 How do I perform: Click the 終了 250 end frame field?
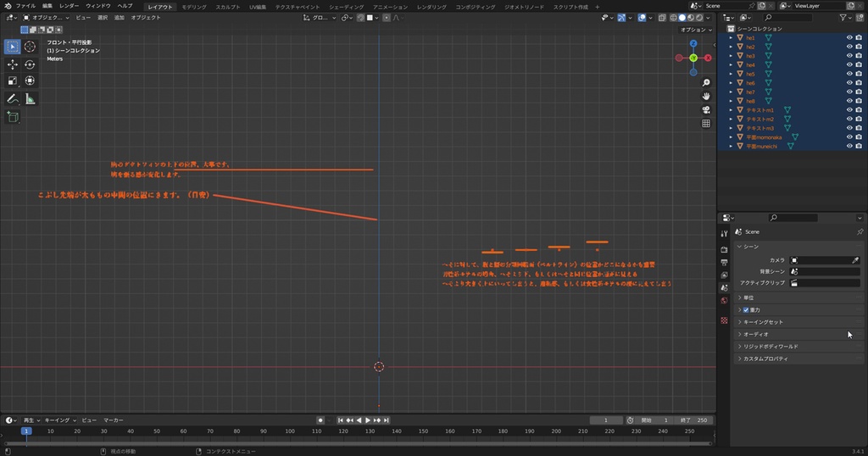(x=693, y=420)
